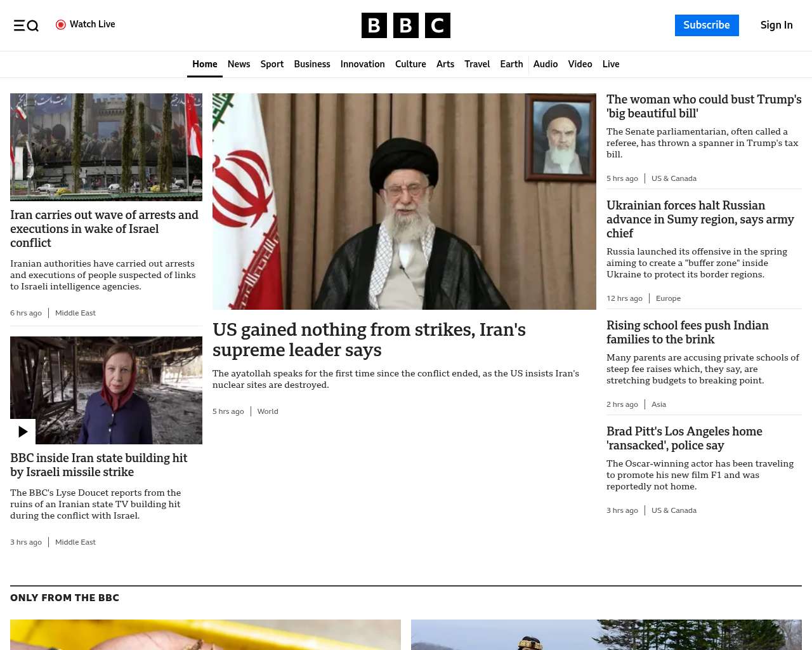The height and width of the screenshot is (650, 812).
Task: Click US & Canada tag under Brad Pitt story
Action: pyautogui.click(x=674, y=510)
